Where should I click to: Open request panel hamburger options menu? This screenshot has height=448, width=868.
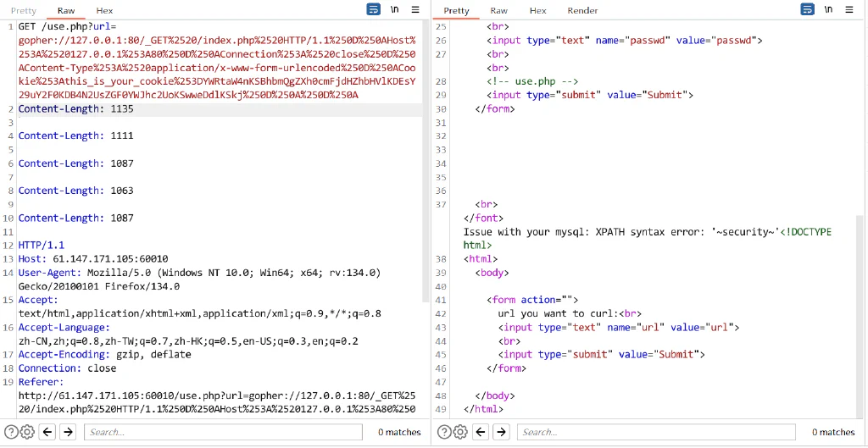tap(415, 9)
